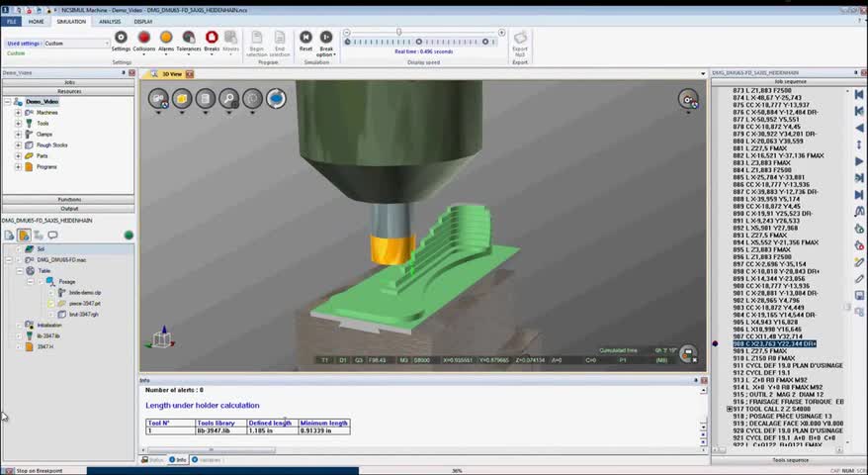Click the blue right-arrow play icon in job sequence
The image size is (868, 475).
point(858,161)
